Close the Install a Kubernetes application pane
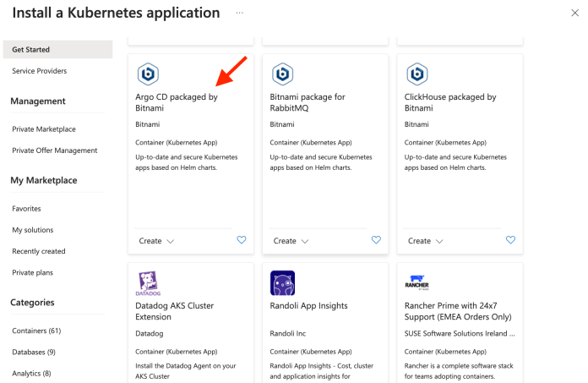 point(574,14)
